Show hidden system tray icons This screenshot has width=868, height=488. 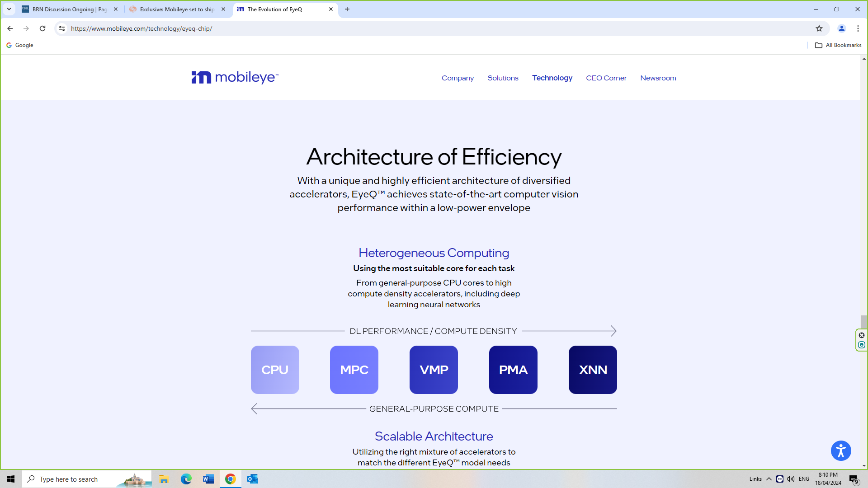point(769,479)
